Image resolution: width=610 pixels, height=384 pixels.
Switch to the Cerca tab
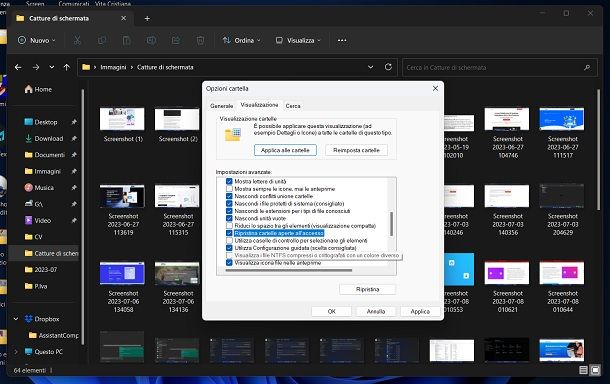[293, 106]
